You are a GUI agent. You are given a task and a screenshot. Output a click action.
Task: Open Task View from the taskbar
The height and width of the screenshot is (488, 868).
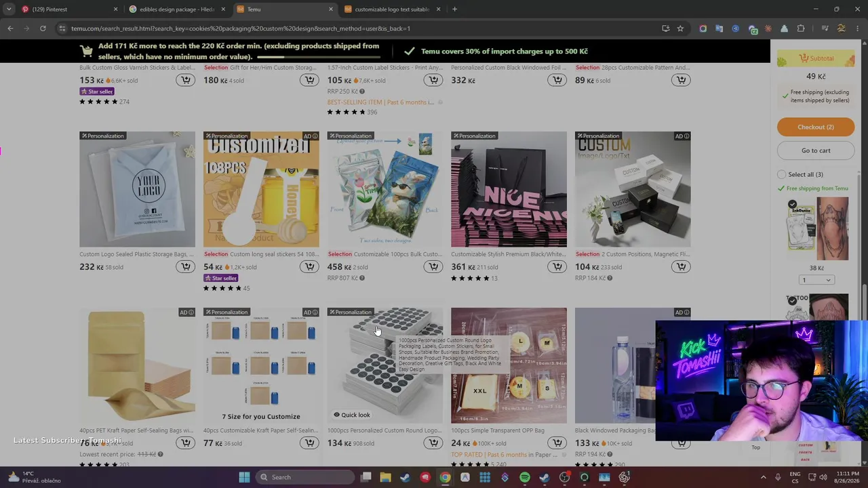point(366,477)
